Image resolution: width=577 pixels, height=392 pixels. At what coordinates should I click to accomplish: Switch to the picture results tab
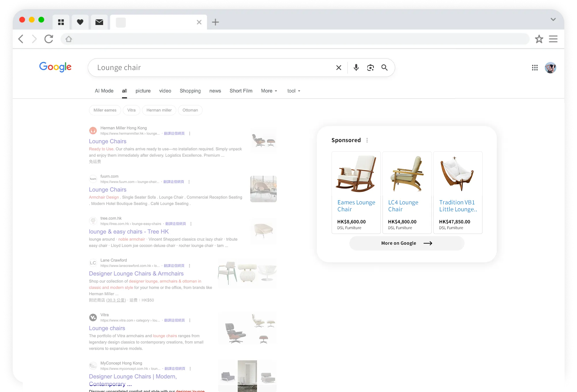[x=143, y=91]
